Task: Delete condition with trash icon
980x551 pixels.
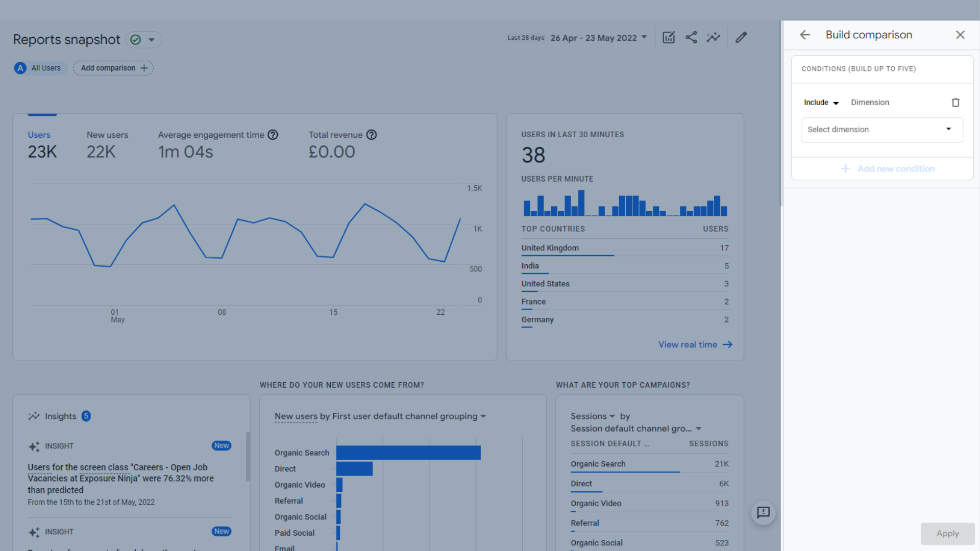Action: pyautogui.click(x=955, y=103)
